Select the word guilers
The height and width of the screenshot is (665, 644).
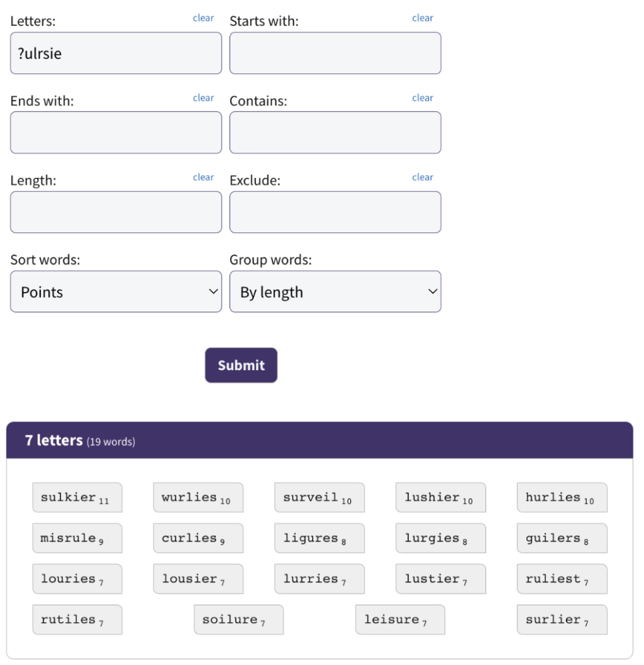point(562,538)
